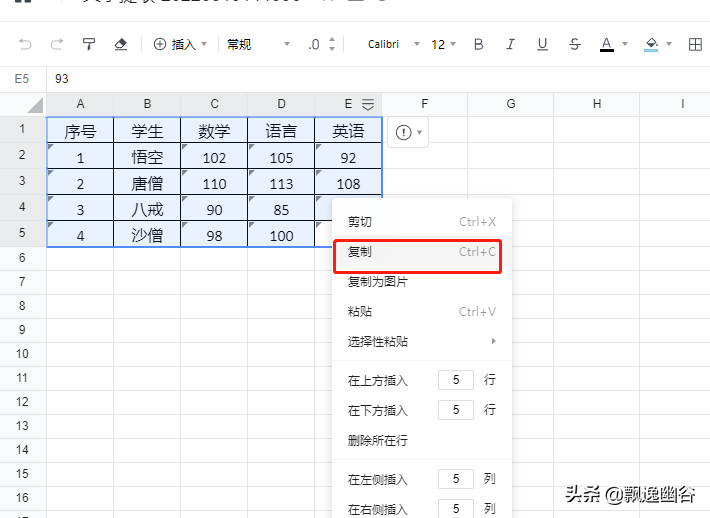Image resolution: width=710 pixels, height=518 pixels.
Task: Click the select-all corner triangle
Action: click(35, 105)
